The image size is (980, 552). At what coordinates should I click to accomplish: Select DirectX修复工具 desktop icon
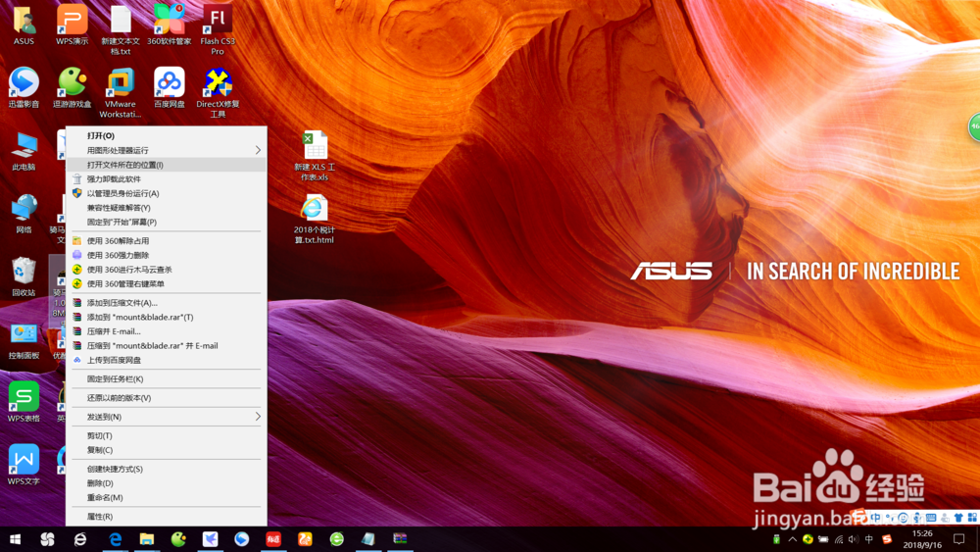point(218,92)
